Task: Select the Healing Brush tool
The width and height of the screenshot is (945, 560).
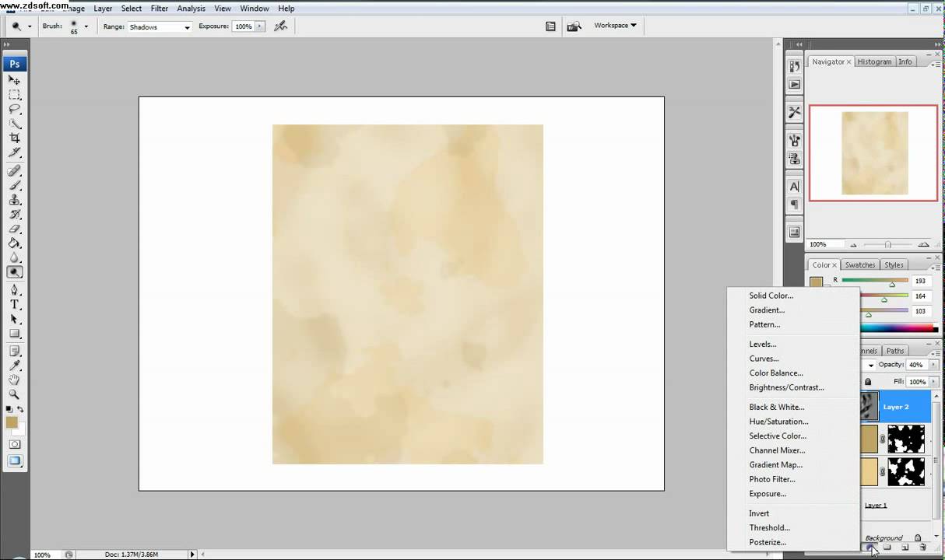Action: (14, 171)
